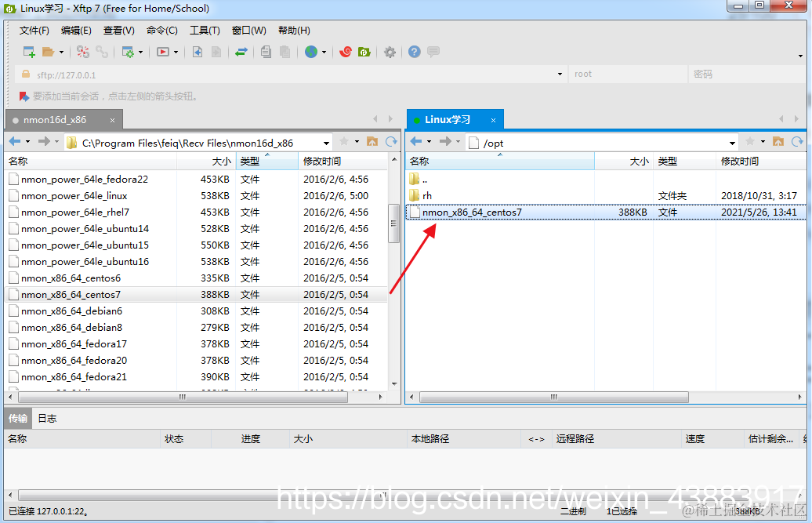The width and height of the screenshot is (812, 523).
Task: Open options via gear icon
Action: pos(390,52)
